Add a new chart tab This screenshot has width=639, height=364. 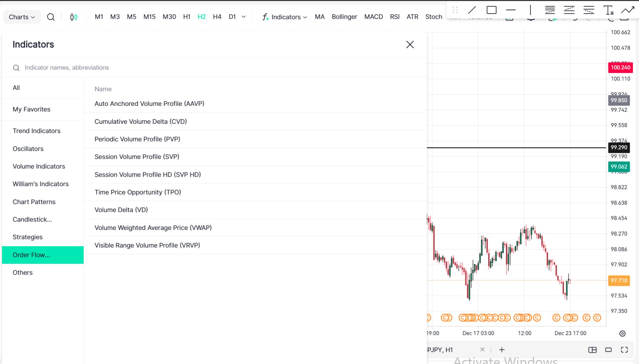click(502, 350)
